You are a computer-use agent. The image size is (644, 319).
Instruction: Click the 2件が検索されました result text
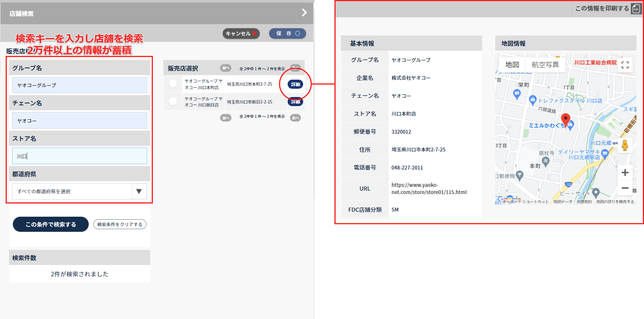tap(80, 274)
